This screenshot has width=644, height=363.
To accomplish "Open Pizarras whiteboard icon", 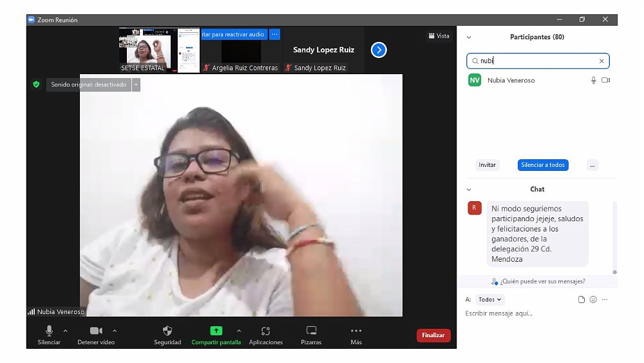I will click(x=311, y=331).
